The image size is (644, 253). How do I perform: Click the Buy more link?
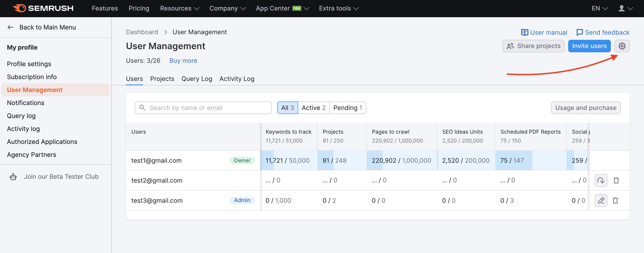pyautogui.click(x=183, y=60)
